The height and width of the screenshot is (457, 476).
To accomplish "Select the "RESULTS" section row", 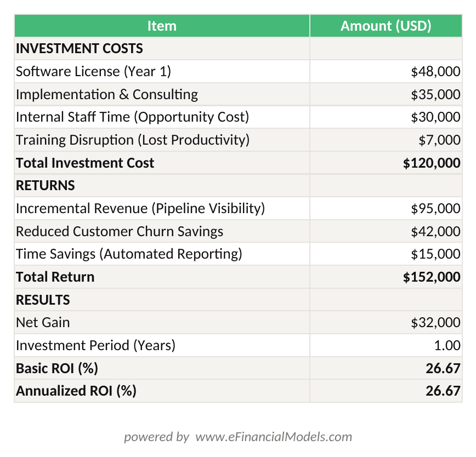I will point(239,300).
